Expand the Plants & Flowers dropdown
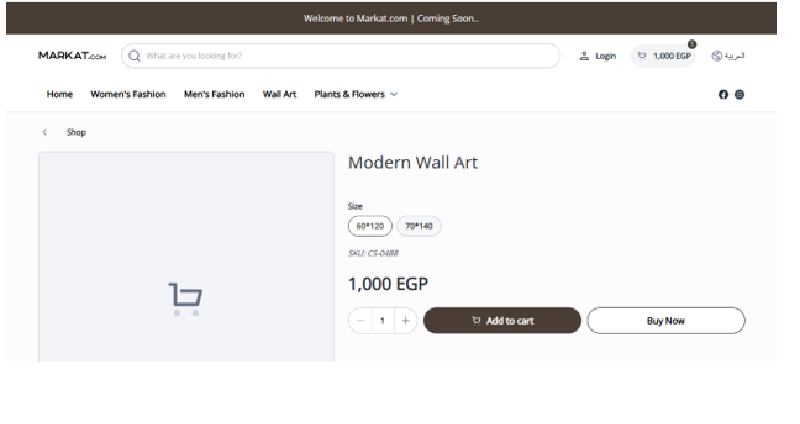Viewport: 800px width, 424px height. click(x=356, y=95)
